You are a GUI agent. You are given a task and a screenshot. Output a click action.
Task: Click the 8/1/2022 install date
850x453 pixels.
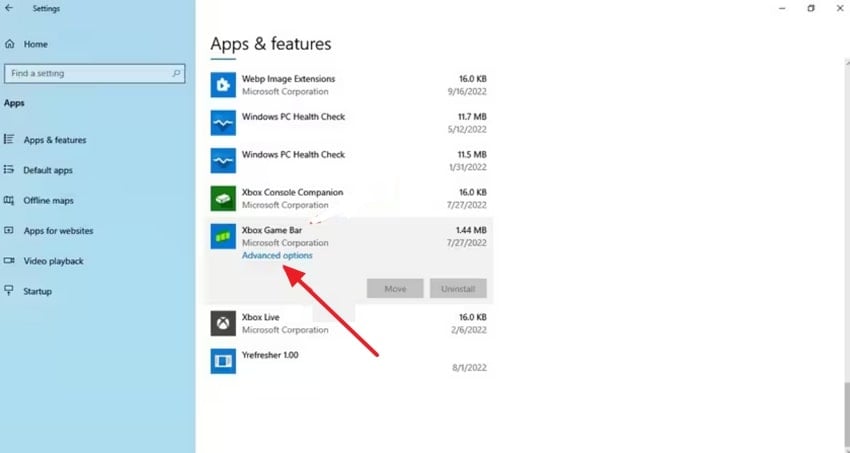coord(469,367)
